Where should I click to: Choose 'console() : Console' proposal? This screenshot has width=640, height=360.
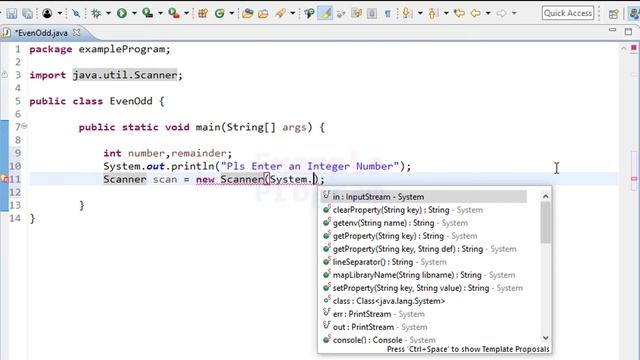423,340
